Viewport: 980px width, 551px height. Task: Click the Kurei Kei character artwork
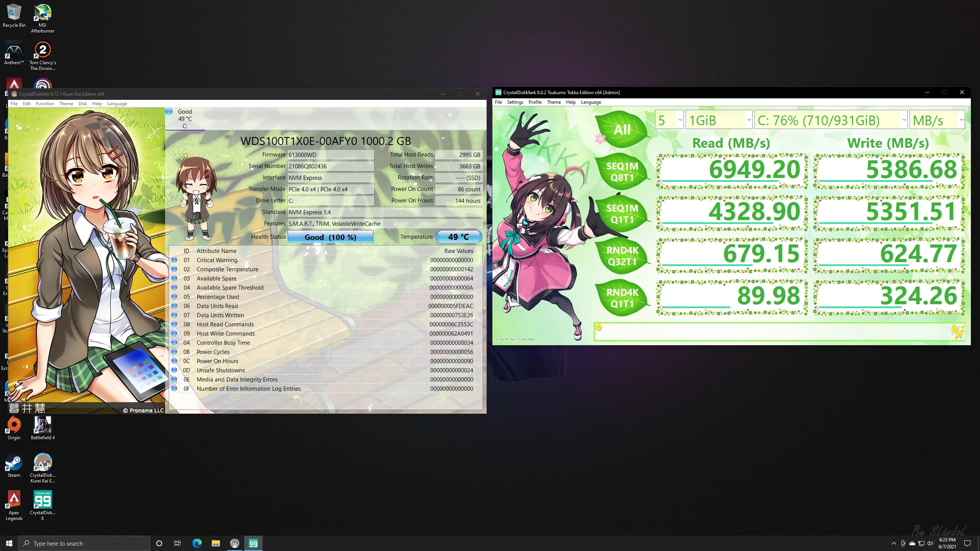click(x=87, y=261)
